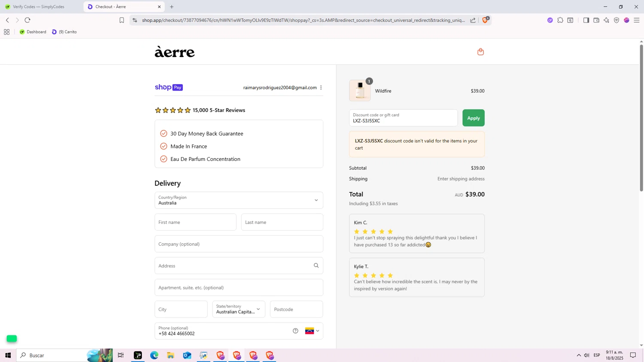Open the Brave Shields icon
644x362 pixels.
[x=485, y=20]
